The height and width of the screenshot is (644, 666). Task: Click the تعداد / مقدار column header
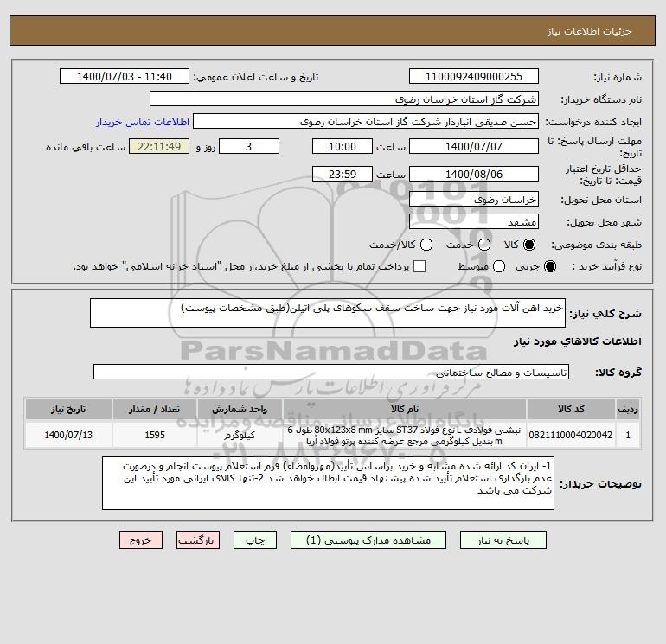point(155,409)
